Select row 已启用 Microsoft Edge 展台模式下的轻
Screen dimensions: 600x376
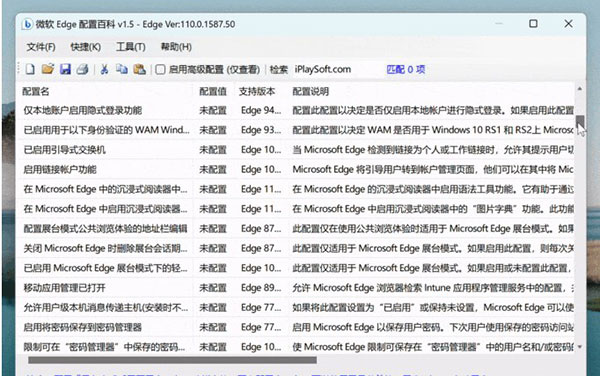tap(295, 268)
